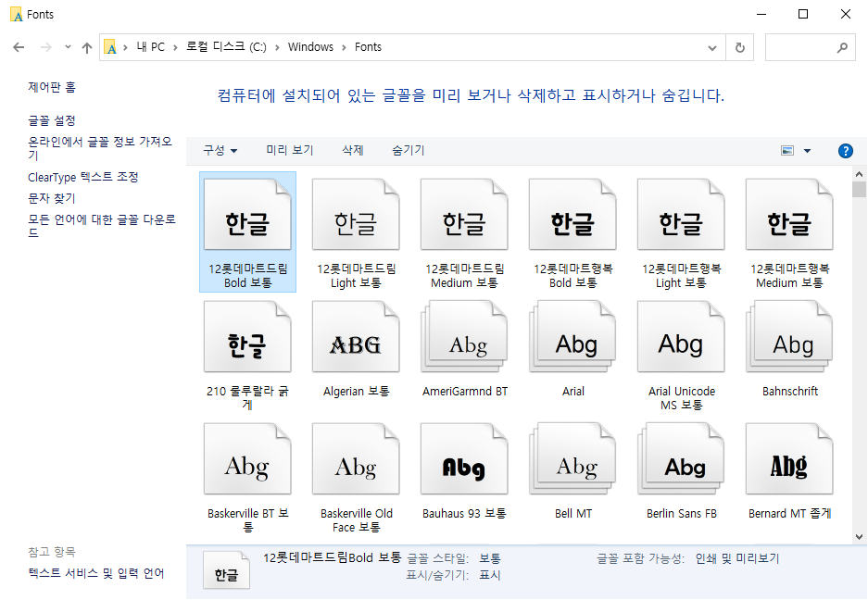Screen dimensions: 868x600
Task: Click the 인쇄 및 미리보기 value
Action: [x=737, y=558]
